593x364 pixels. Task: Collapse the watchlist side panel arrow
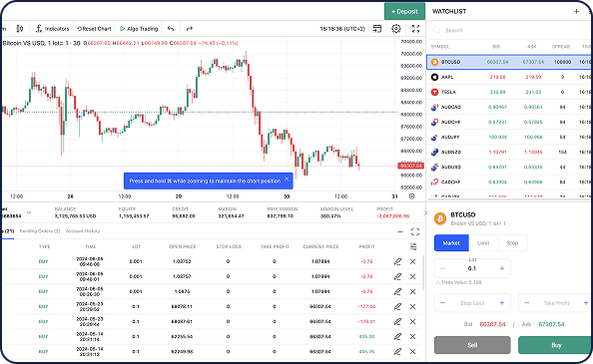click(425, 213)
